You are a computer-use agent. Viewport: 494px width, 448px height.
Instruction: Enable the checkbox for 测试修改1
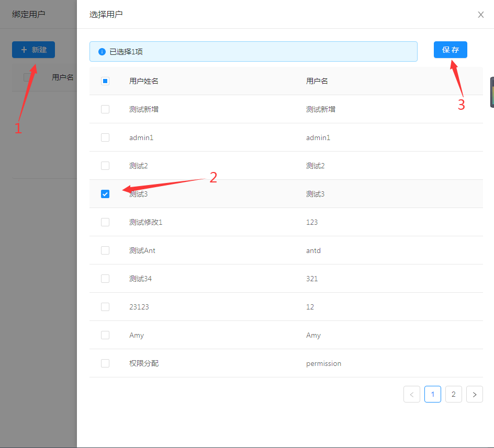(105, 222)
